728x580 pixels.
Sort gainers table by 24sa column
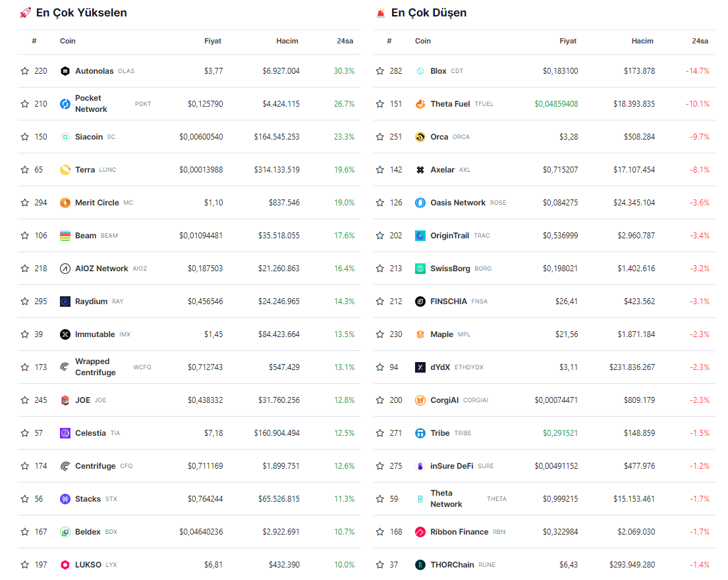pyautogui.click(x=345, y=41)
